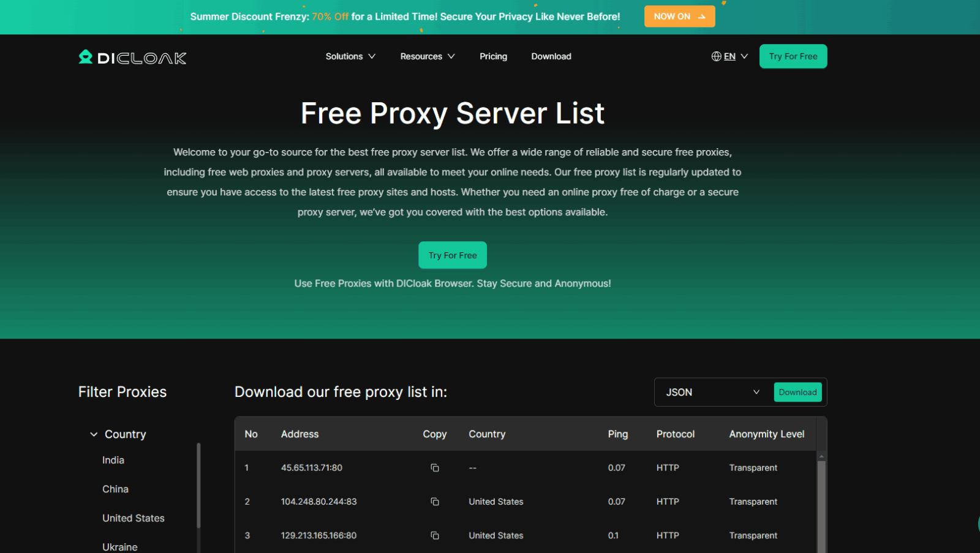Filter proxies by United States
The image size is (980, 553).
pyautogui.click(x=133, y=518)
